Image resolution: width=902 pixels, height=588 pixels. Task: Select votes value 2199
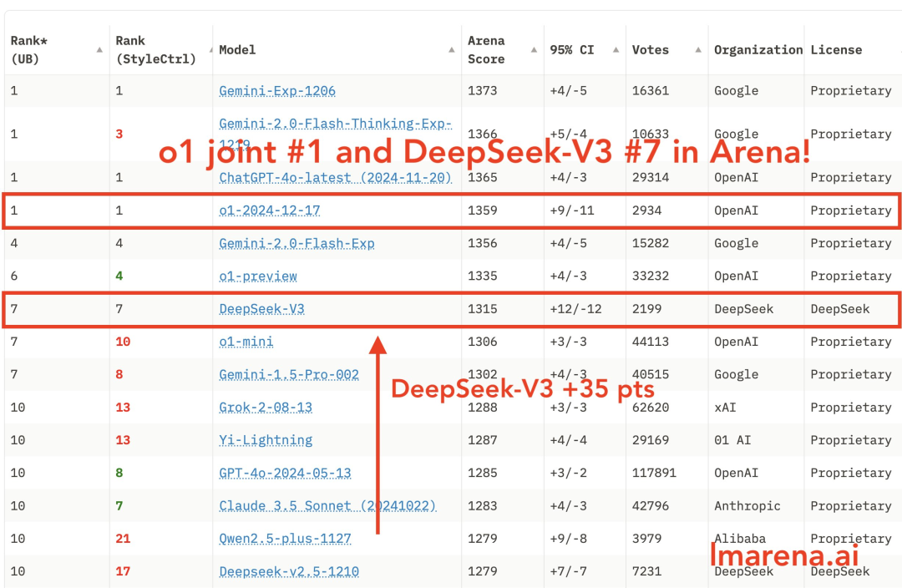(x=646, y=309)
